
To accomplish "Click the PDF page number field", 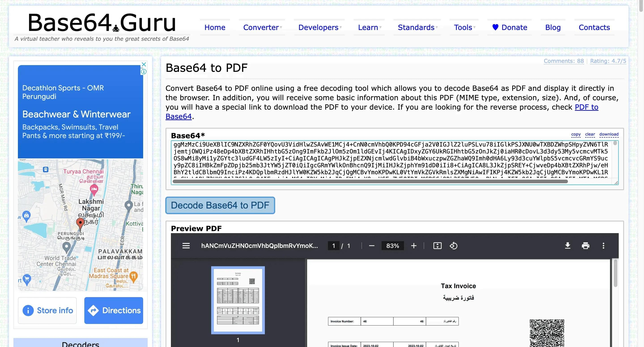I will point(334,246).
